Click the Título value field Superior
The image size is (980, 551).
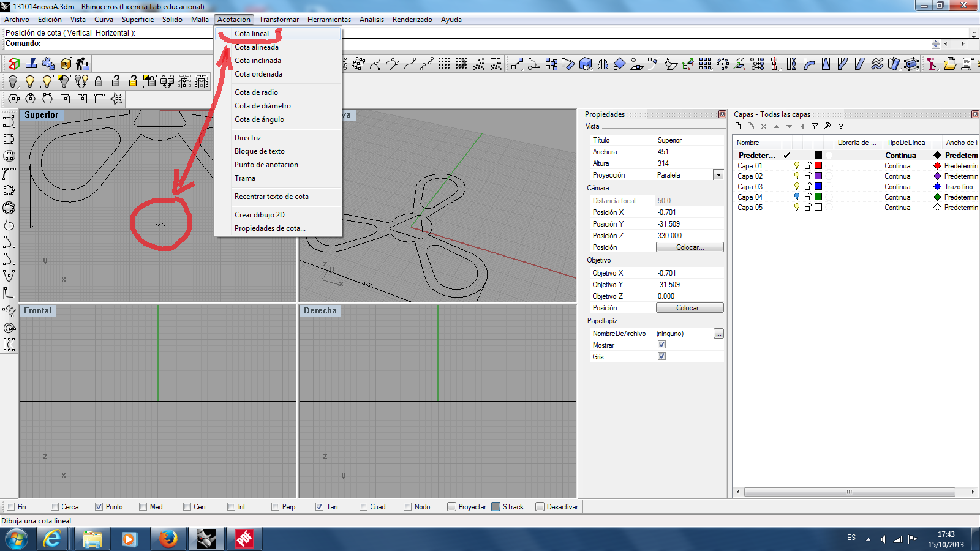[x=689, y=140]
